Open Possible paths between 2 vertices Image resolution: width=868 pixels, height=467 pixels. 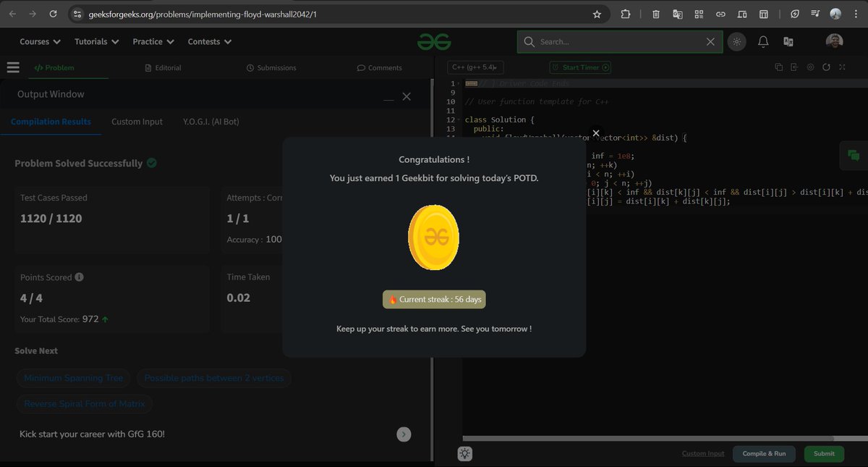click(x=214, y=378)
